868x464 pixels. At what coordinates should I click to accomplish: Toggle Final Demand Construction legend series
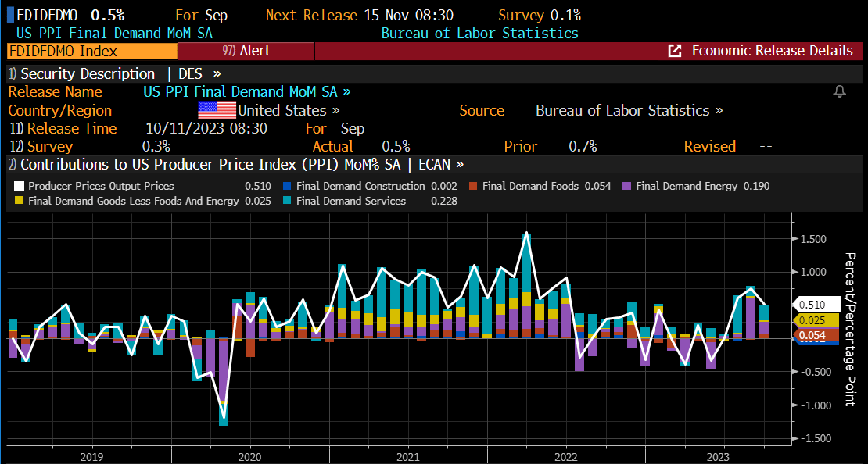point(360,186)
